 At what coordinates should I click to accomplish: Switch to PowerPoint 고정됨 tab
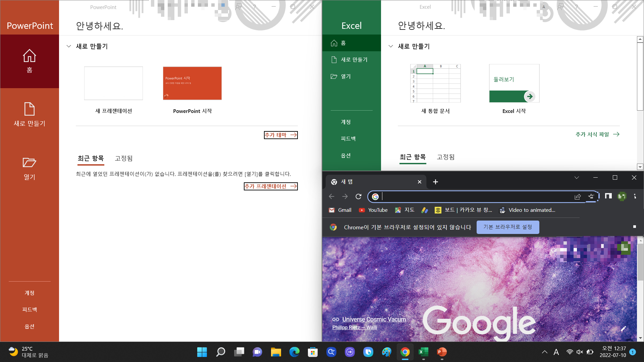(x=123, y=158)
